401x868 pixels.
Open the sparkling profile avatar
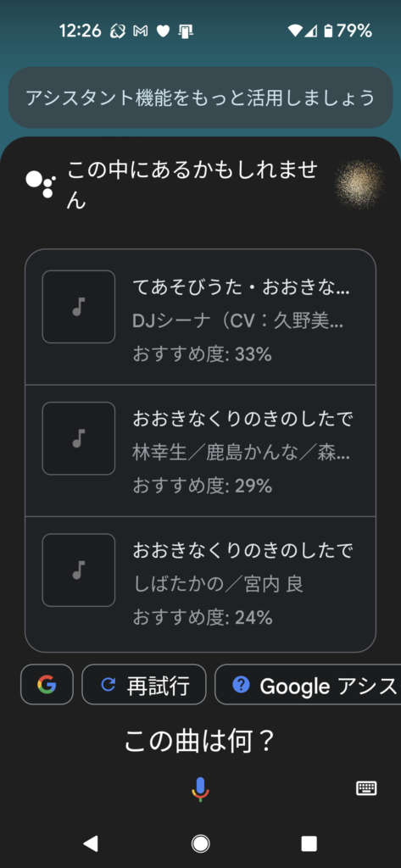(360, 184)
